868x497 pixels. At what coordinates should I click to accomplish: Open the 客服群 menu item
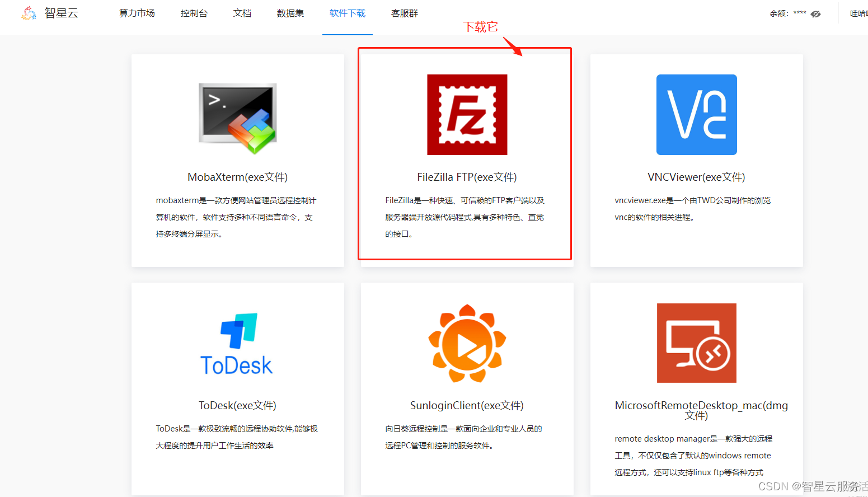click(405, 13)
